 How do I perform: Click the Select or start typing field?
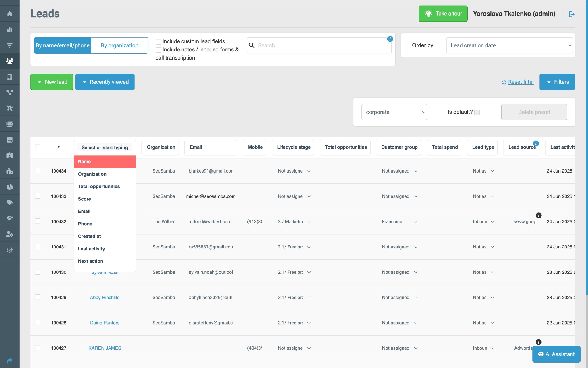(x=105, y=147)
